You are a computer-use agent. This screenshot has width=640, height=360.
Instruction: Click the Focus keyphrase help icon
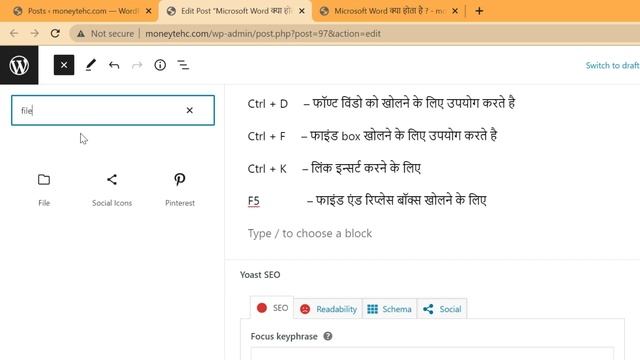(328, 336)
